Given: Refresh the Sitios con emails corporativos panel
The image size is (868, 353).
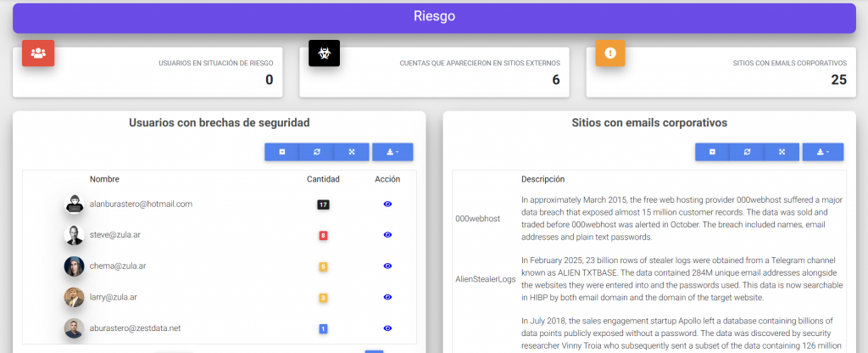Looking at the screenshot, I should coord(748,152).
